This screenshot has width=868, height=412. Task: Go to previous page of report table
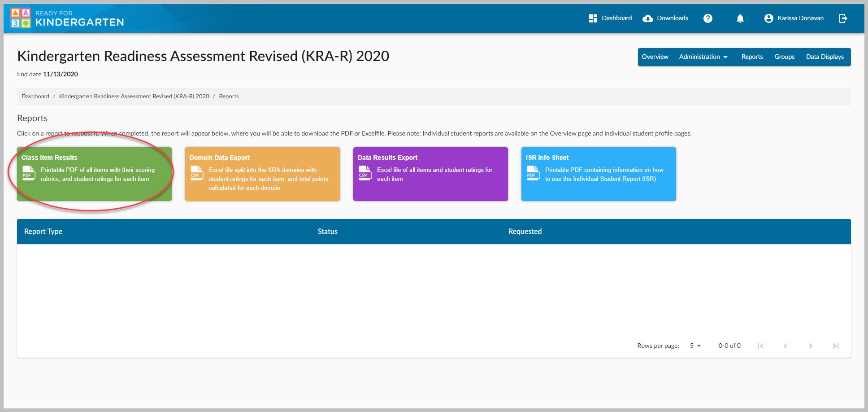tap(786, 346)
